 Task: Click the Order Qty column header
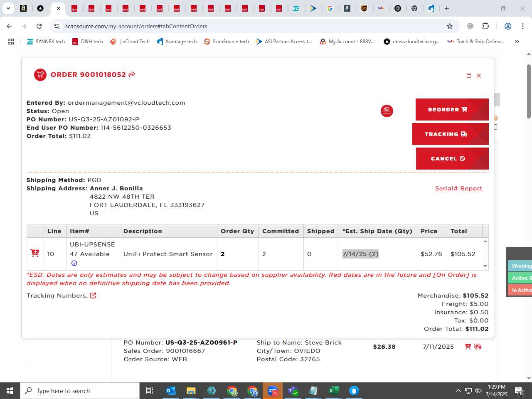click(237, 231)
